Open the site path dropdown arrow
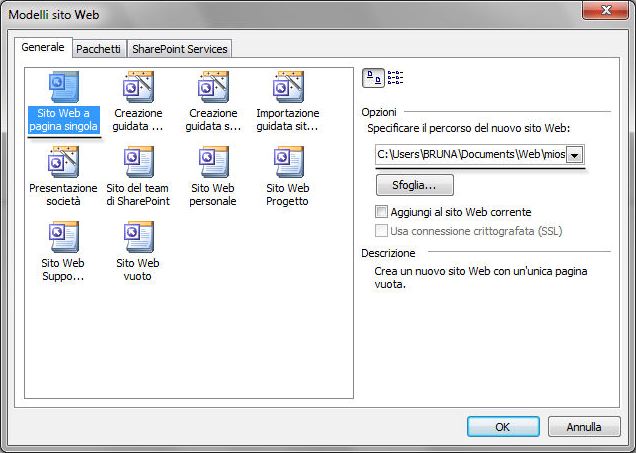The image size is (636, 453). point(575,155)
